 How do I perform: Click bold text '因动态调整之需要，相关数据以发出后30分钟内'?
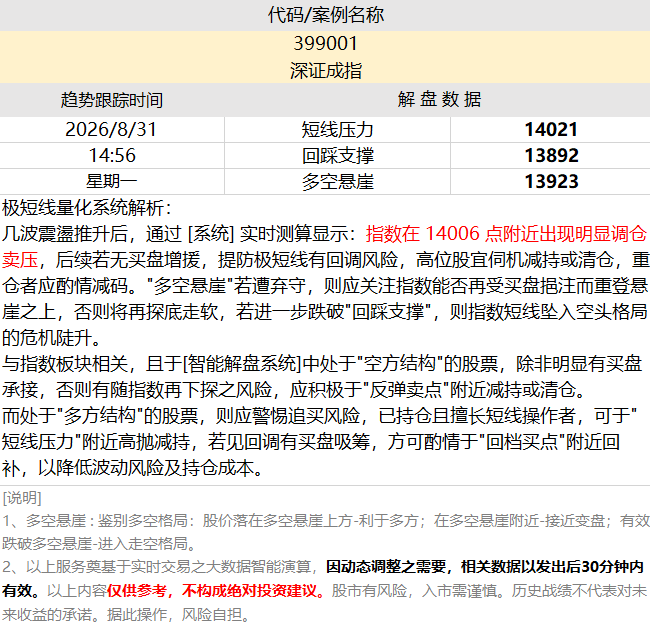(x=484, y=567)
